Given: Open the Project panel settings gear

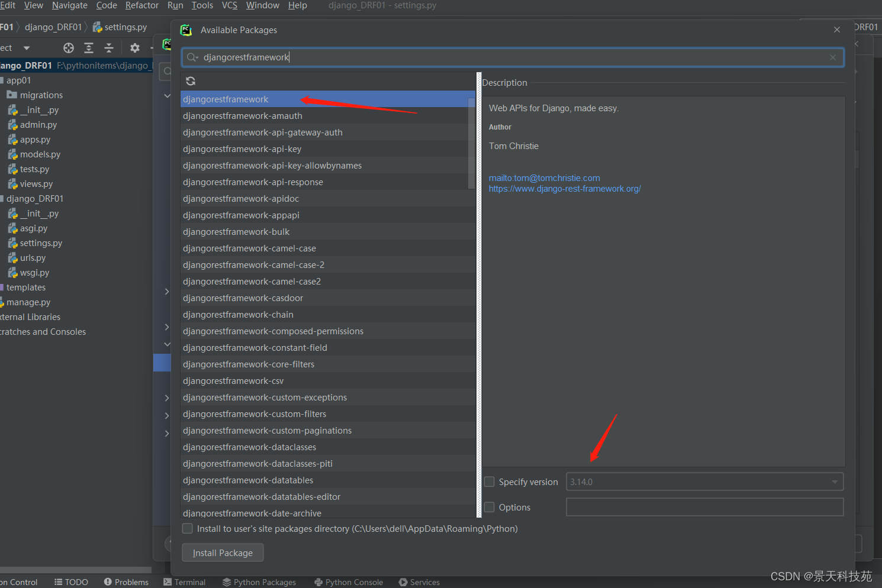Looking at the screenshot, I should (135, 48).
